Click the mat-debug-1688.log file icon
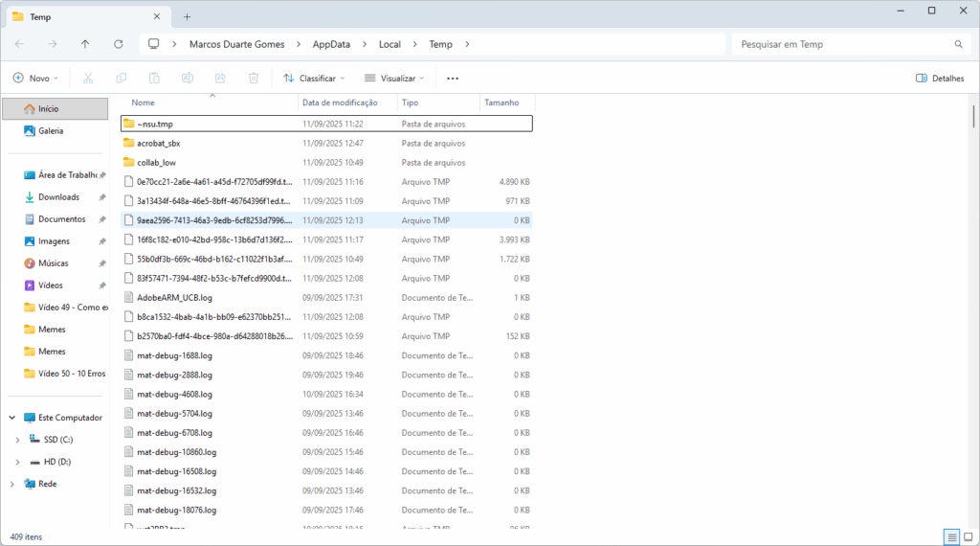 tap(129, 355)
